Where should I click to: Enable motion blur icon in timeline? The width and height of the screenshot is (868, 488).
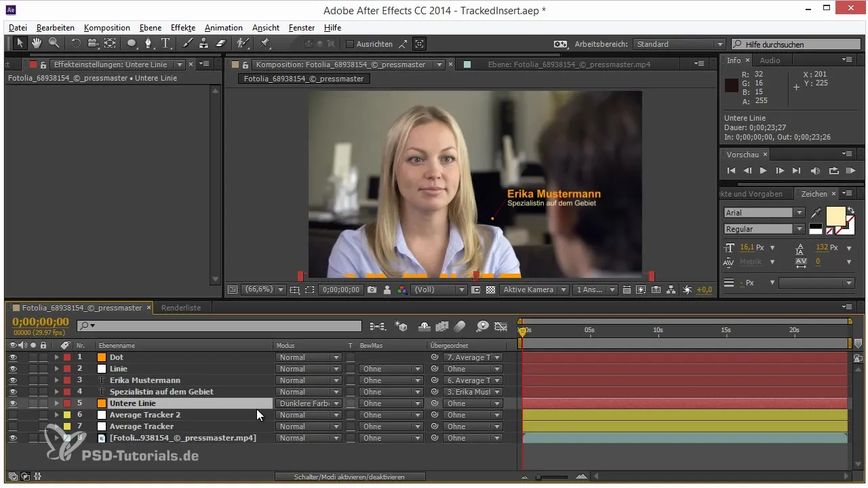pos(460,326)
